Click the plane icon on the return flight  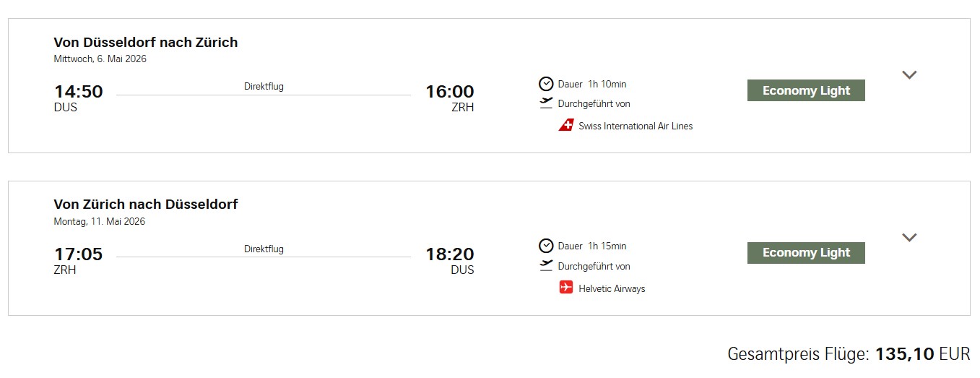(x=546, y=265)
